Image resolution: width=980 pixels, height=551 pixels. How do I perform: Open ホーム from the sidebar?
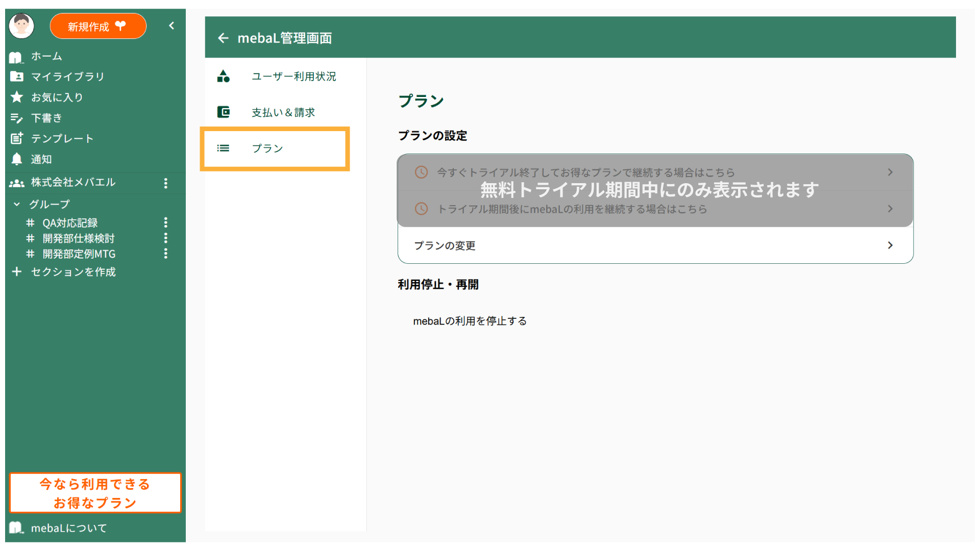coord(46,56)
